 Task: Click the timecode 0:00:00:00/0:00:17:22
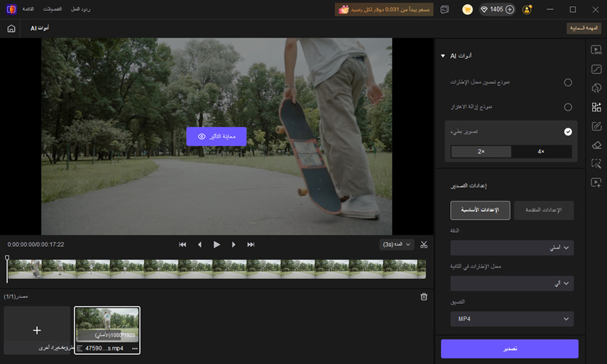click(x=35, y=245)
